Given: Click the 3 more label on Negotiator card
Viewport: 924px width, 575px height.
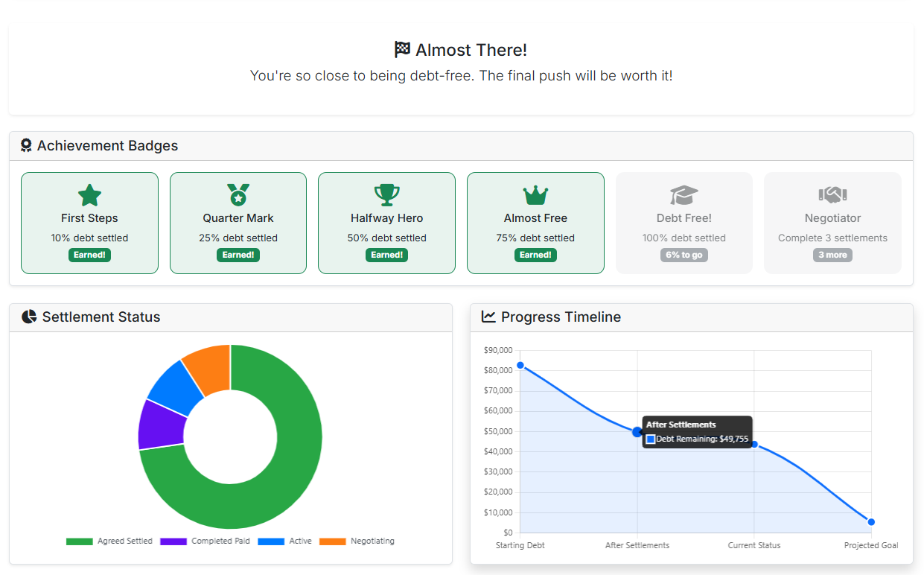Looking at the screenshot, I should [832, 255].
